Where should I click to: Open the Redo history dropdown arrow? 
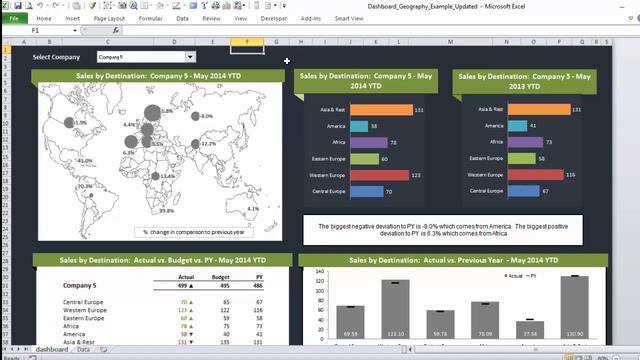(63, 6)
